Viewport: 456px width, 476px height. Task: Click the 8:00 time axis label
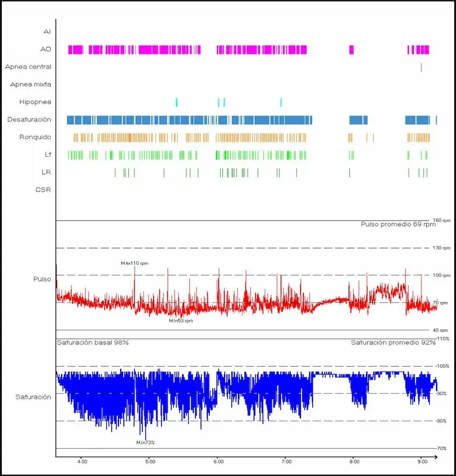tap(355, 462)
